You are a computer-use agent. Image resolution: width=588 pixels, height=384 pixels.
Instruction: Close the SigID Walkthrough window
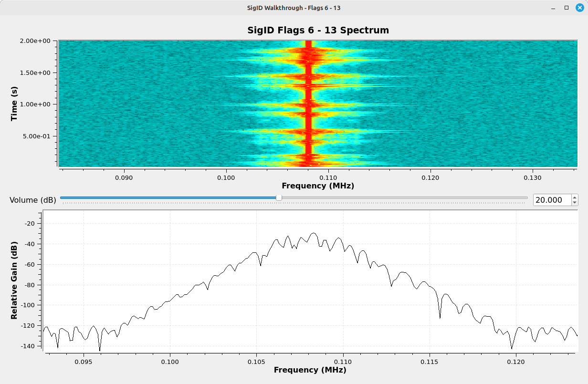[x=579, y=8]
